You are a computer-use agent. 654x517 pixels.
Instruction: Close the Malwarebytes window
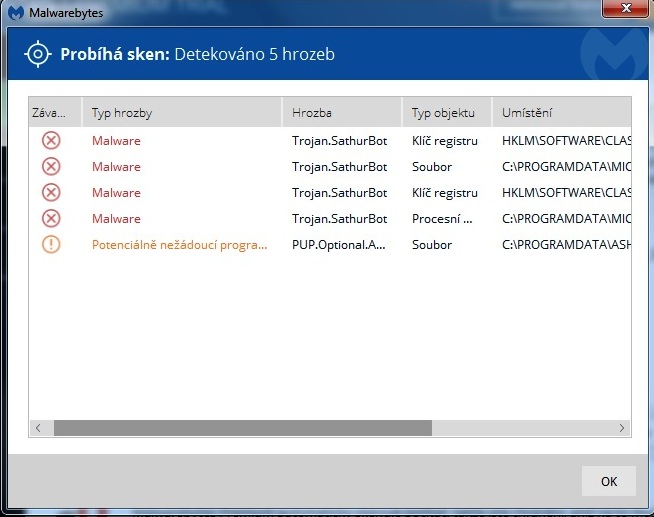pos(626,8)
